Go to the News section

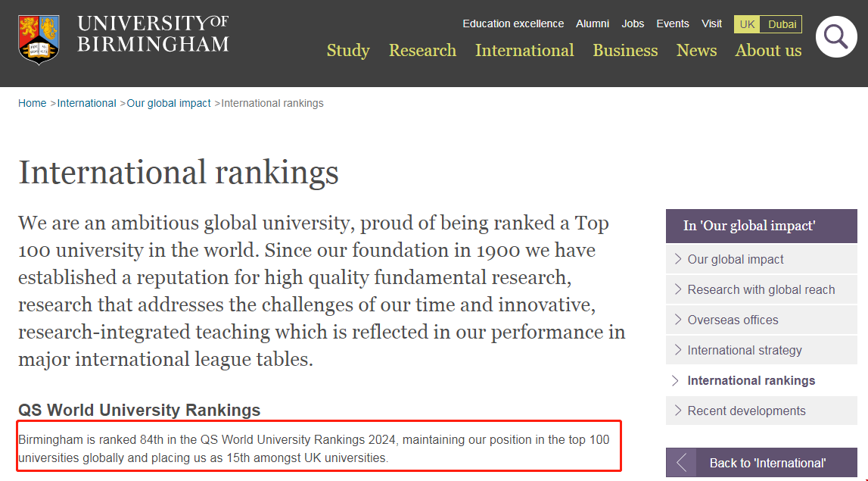point(696,51)
